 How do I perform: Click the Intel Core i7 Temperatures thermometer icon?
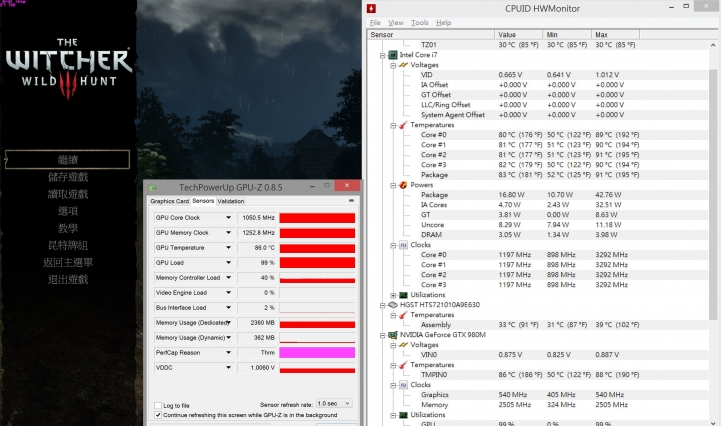tap(403, 125)
